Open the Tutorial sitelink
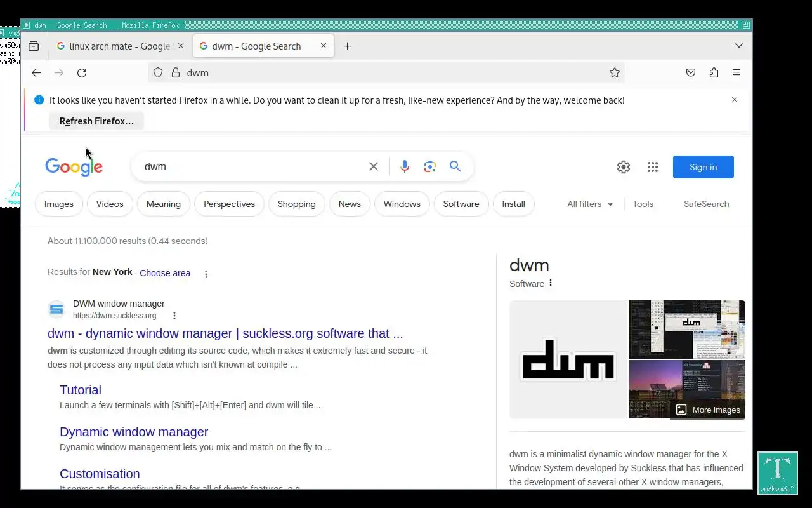 (81, 390)
